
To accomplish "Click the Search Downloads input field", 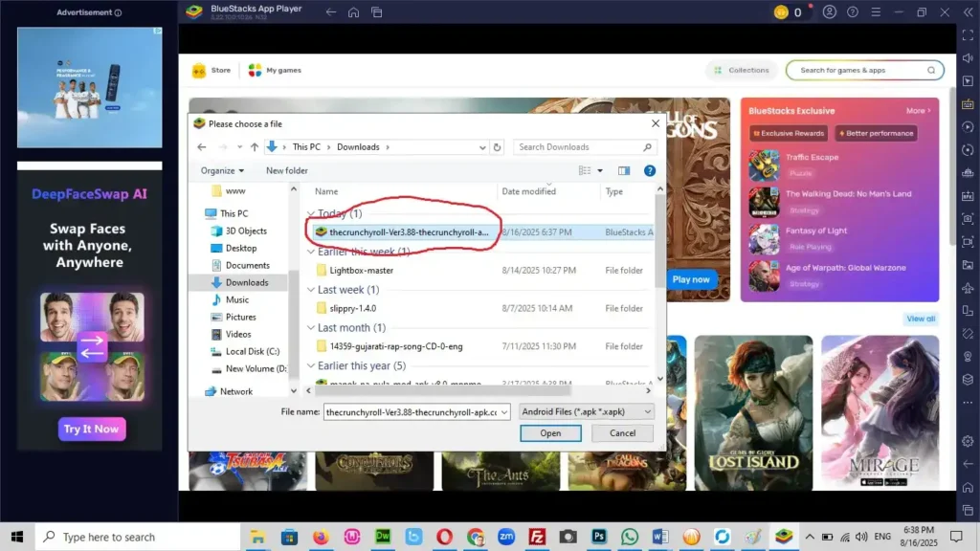I will coord(579,147).
